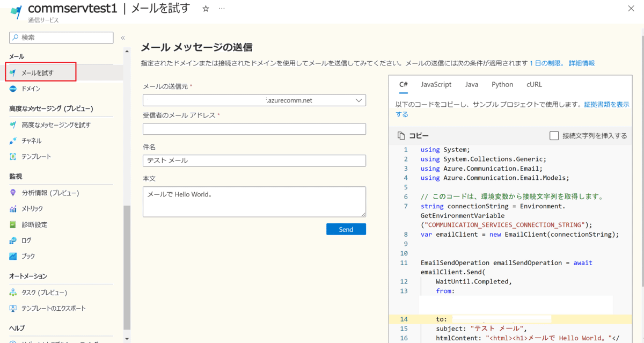644x343 pixels.
Task: Click the ログ icon in sidebar
Action: pyautogui.click(x=13, y=240)
